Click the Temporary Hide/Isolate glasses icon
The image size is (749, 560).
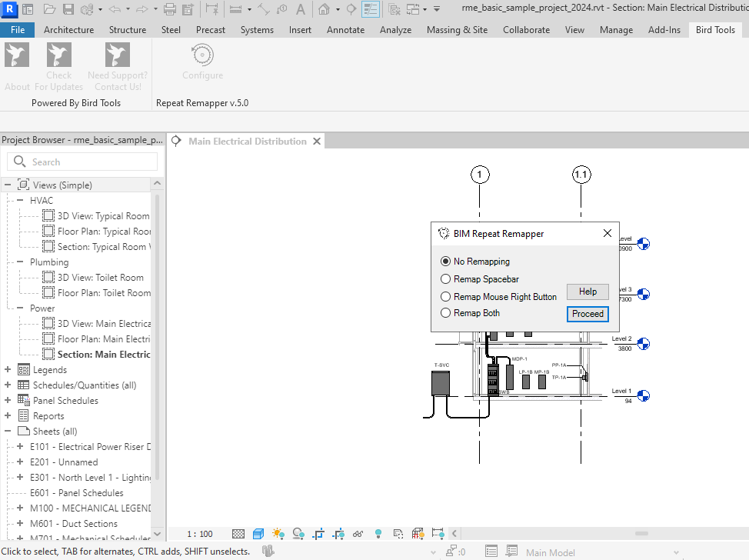tap(358, 534)
